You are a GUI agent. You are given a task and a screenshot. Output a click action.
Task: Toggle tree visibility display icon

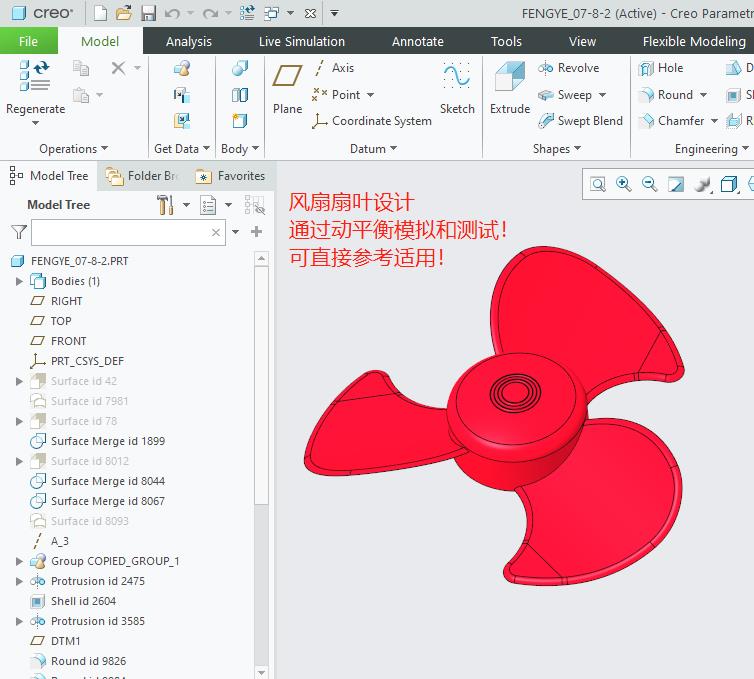[254, 205]
